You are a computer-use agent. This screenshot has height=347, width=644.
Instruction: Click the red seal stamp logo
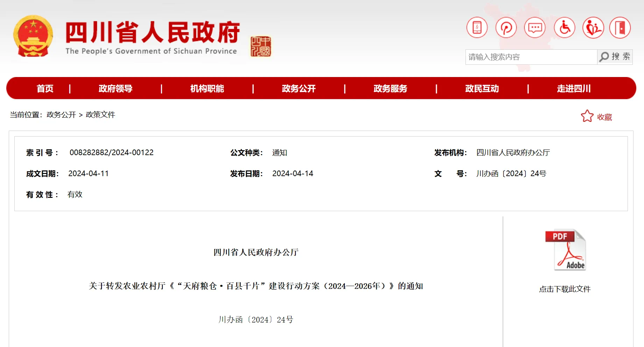[x=261, y=46]
